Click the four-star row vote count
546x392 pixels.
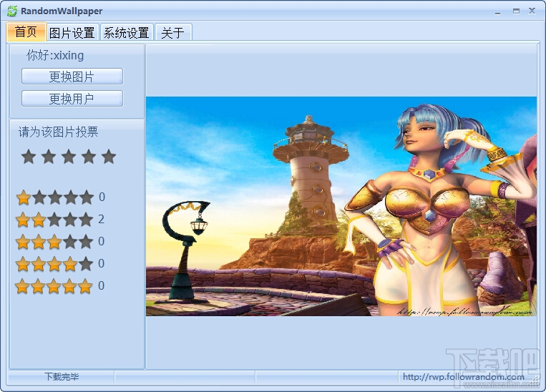pyautogui.click(x=102, y=263)
